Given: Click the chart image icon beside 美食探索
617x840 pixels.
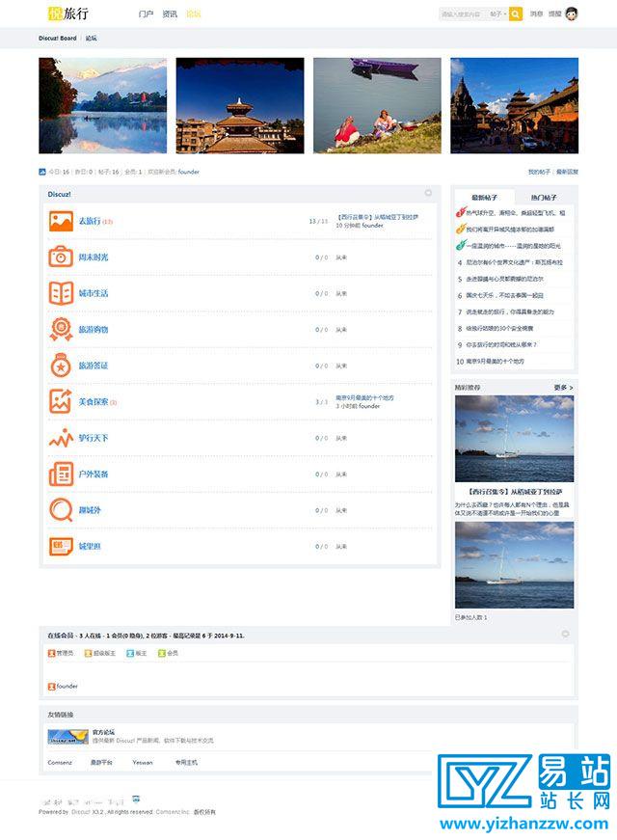Looking at the screenshot, I should point(61,401).
